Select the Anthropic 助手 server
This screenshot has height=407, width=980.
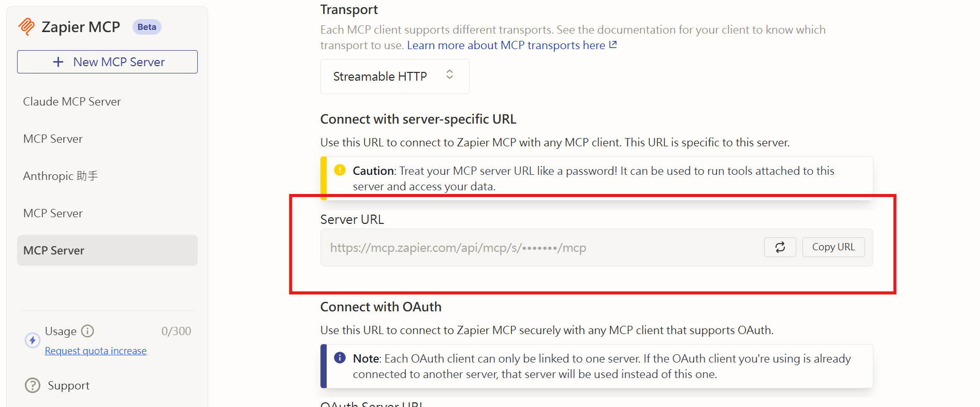pos(61,176)
